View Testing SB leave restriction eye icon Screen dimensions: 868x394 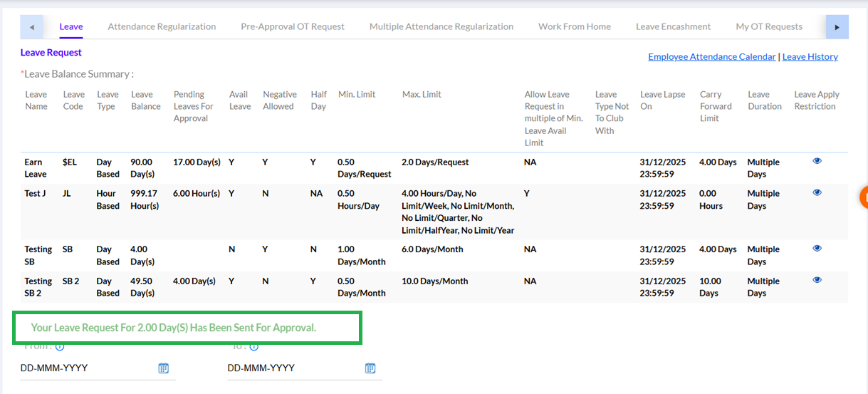coord(817,249)
